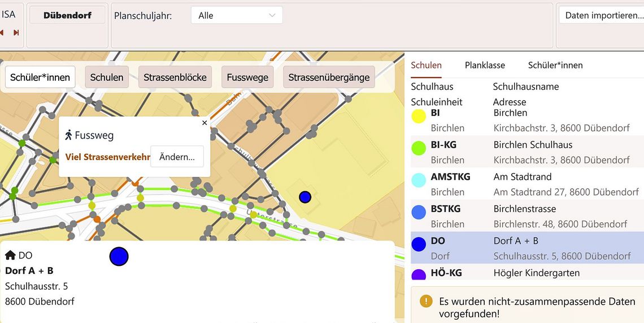
Task: Click the Schulhausname column header
Action: tap(526, 87)
